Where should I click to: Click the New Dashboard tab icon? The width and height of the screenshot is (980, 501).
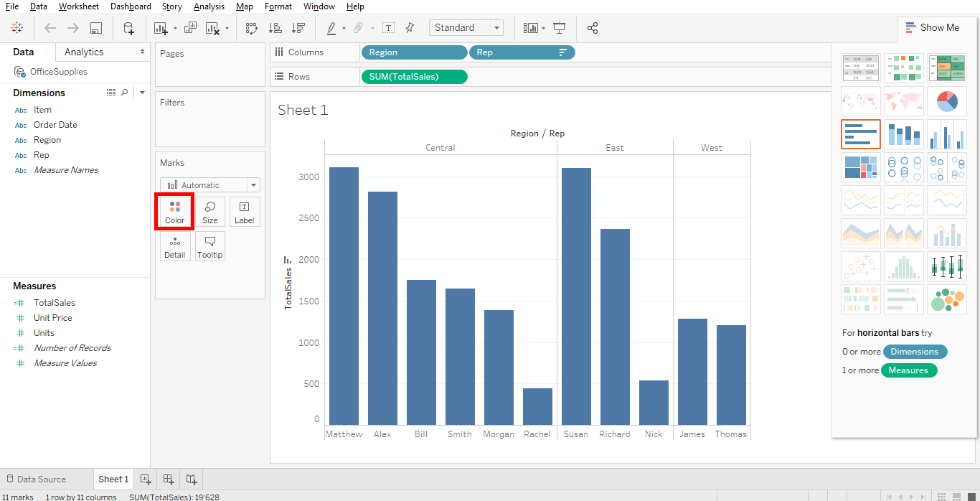click(169, 479)
